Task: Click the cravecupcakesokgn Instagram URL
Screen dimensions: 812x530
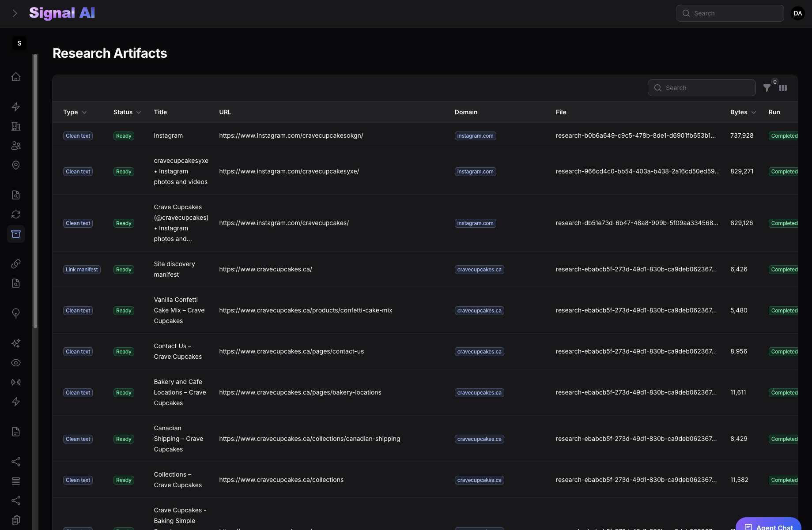Action: 291,135
